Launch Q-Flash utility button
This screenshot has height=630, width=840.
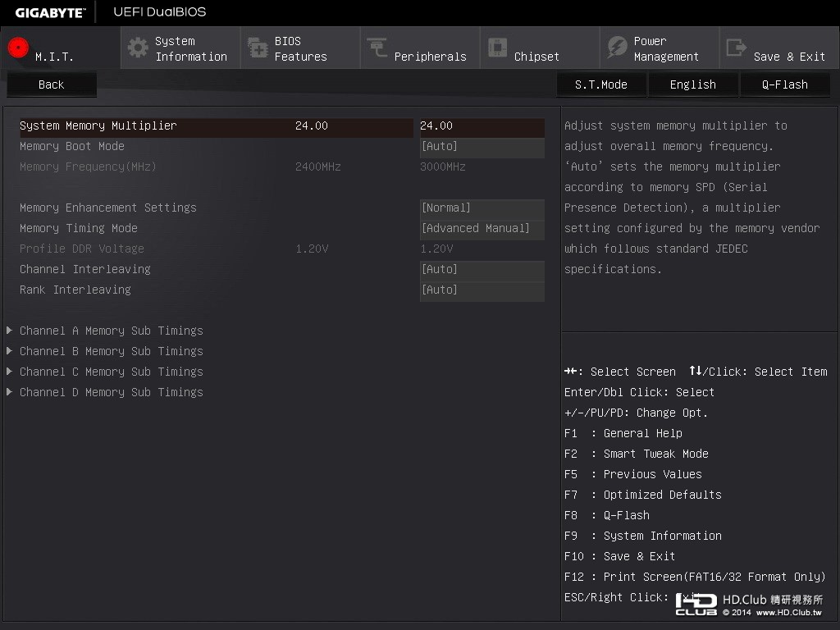pyautogui.click(x=785, y=84)
